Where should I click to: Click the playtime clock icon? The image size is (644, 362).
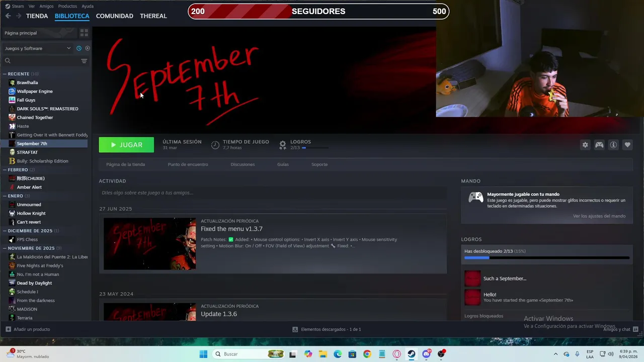[x=215, y=145]
